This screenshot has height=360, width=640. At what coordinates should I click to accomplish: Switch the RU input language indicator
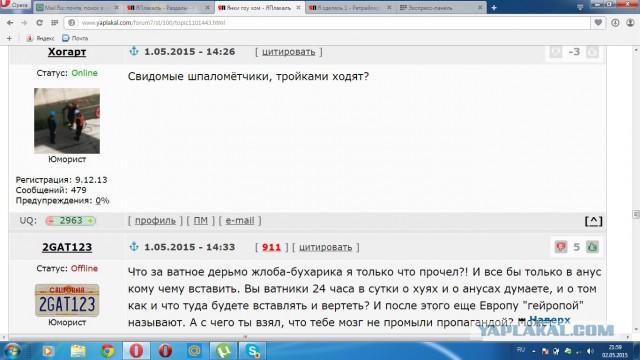tap(521, 350)
